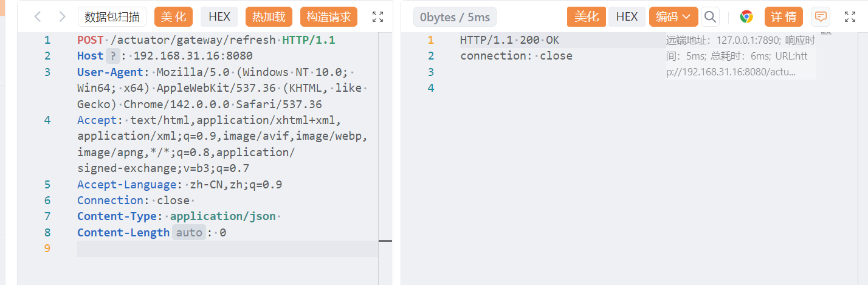Click the remote address info overlay text

tap(740, 57)
